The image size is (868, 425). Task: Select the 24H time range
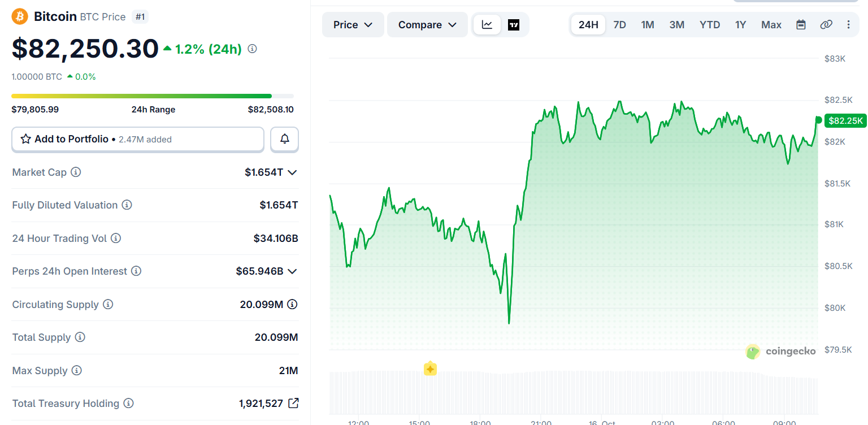point(588,25)
